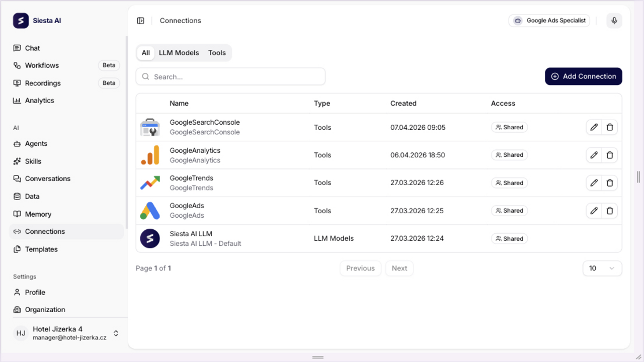This screenshot has width=644, height=362.
Task: Click the Shared badge for Siesta AI LLM
Action: [x=509, y=239]
